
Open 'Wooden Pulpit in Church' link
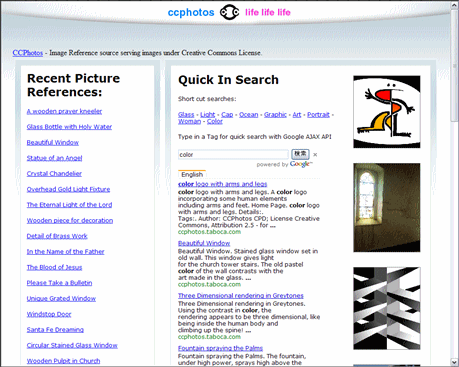coord(63,361)
